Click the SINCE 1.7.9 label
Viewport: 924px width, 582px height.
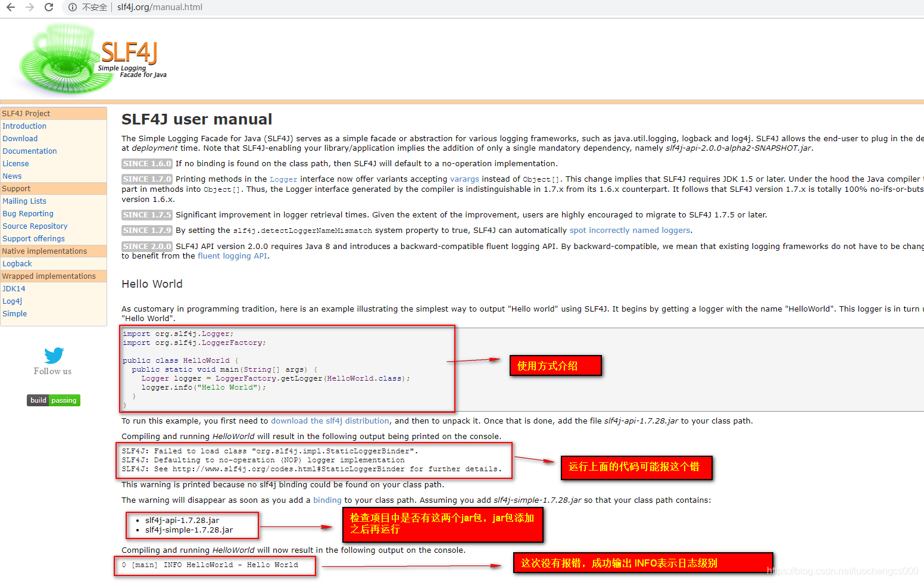click(x=147, y=230)
